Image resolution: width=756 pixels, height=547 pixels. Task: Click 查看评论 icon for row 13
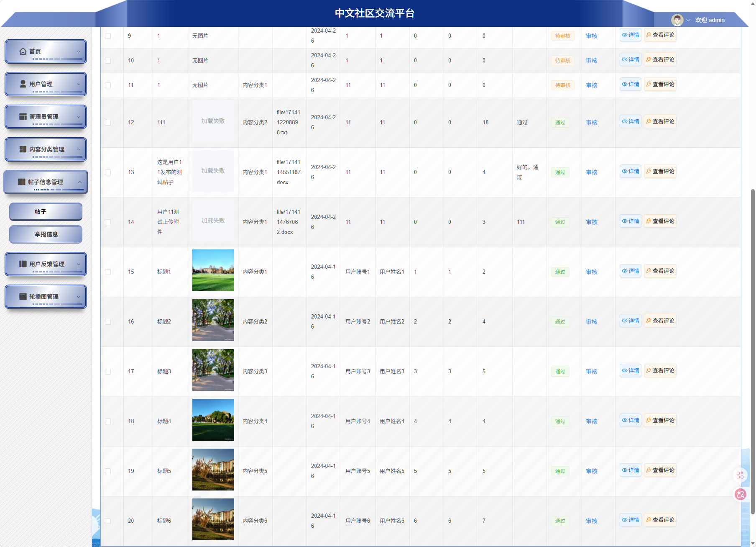tap(649, 171)
